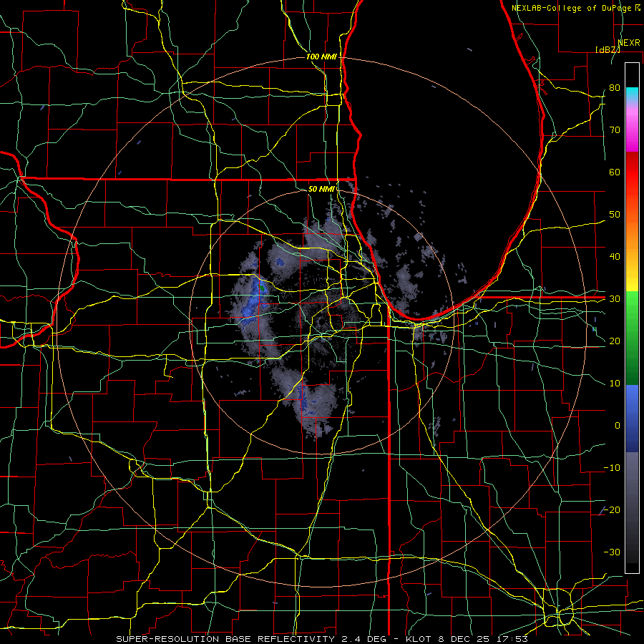Click the 10 dBZ scale value
Viewport: 644px width, 644px height.
(x=615, y=384)
